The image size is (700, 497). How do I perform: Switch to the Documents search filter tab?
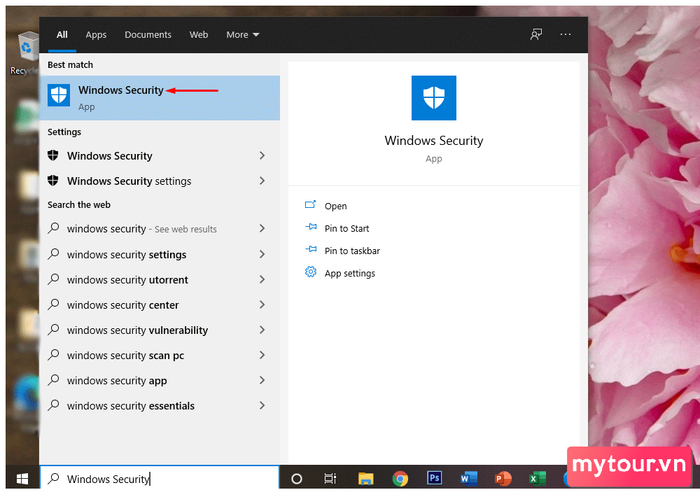(x=148, y=34)
